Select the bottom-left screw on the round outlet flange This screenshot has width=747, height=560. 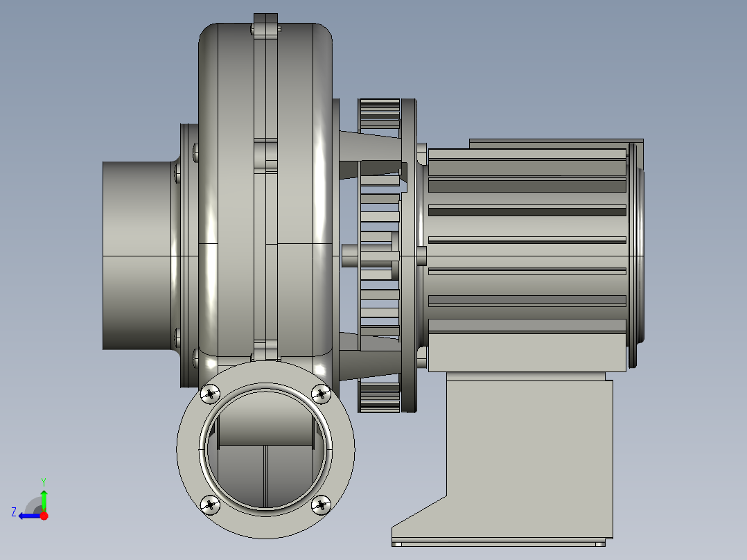point(209,505)
